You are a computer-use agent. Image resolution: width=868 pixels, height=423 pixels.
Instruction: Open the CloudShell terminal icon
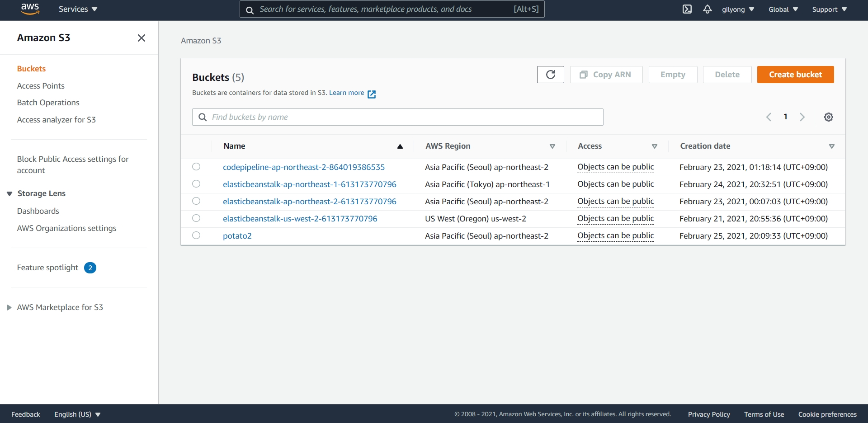687,9
